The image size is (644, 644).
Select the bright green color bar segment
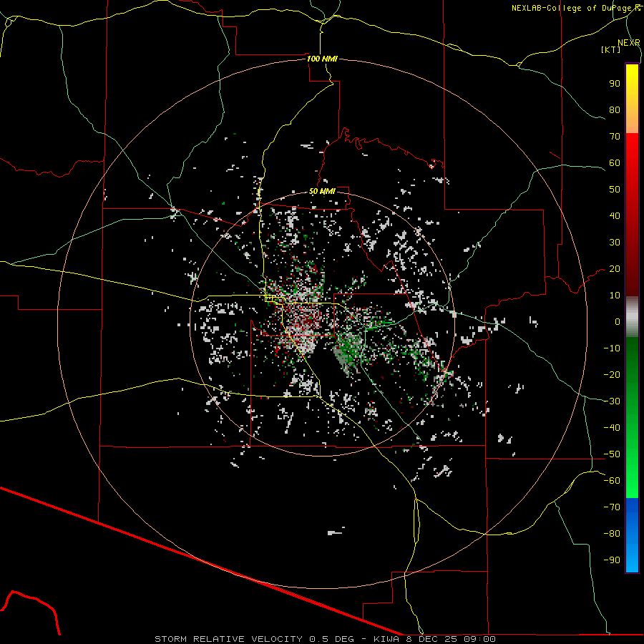[x=632, y=477]
